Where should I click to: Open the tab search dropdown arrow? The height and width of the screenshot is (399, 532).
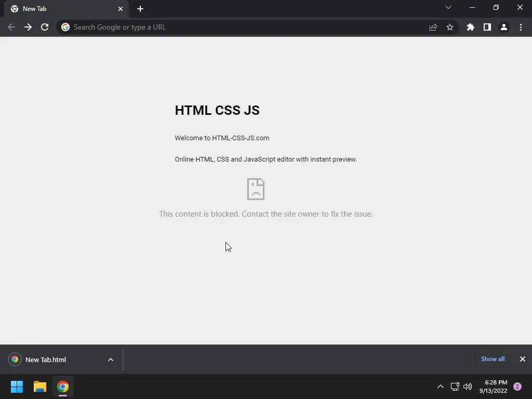tap(448, 7)
